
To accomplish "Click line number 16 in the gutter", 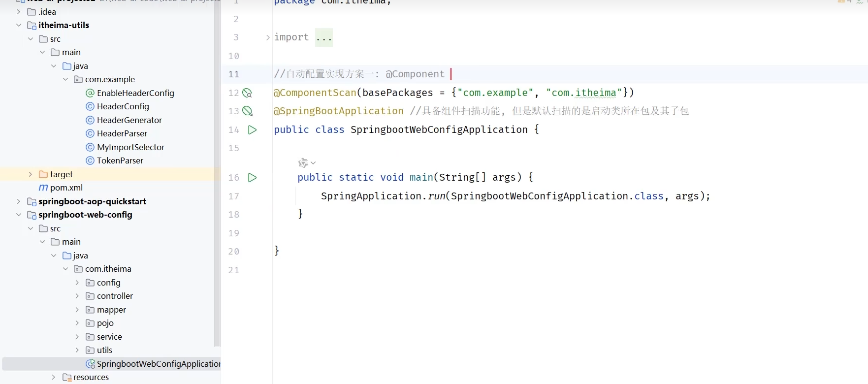I will (233, 178).
